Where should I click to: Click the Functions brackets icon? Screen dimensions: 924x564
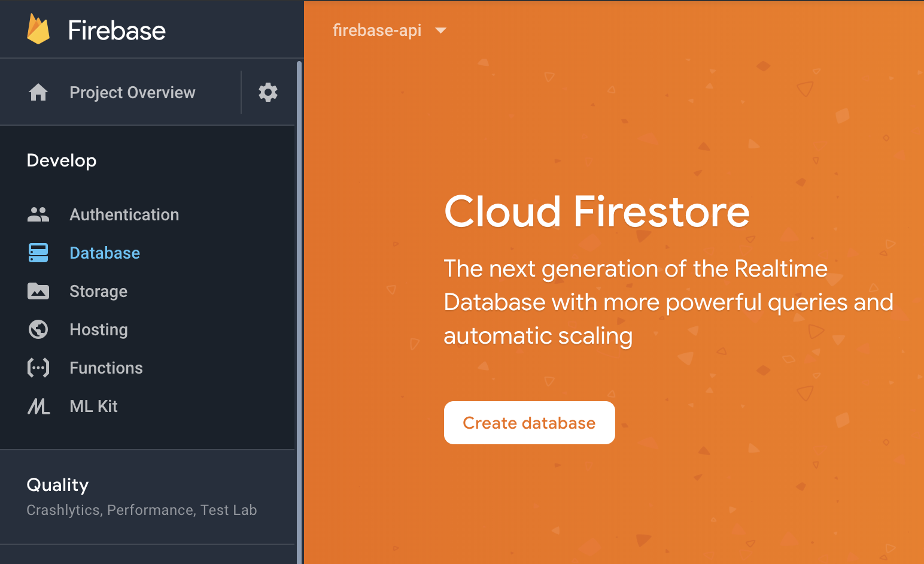(38, 368)
